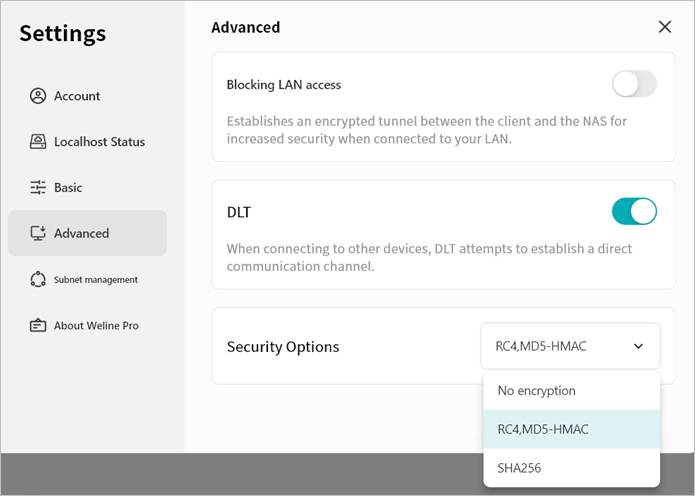The width and height of the screenshot is (695, 496).
Task: Choose No encryption from the dropdown
Action: click(537, 391)
